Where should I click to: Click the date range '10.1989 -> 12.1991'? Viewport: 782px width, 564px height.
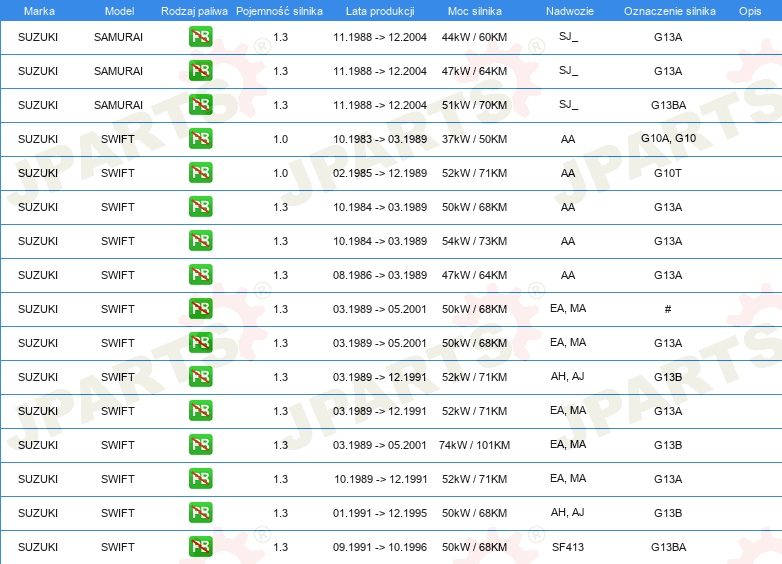tap(381, 479)
